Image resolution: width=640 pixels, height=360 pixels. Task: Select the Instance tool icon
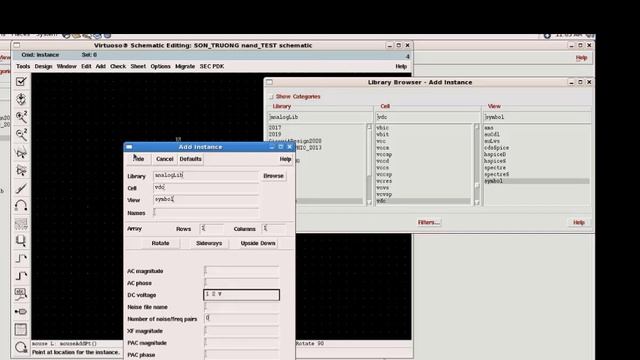(x=21, y=241)
